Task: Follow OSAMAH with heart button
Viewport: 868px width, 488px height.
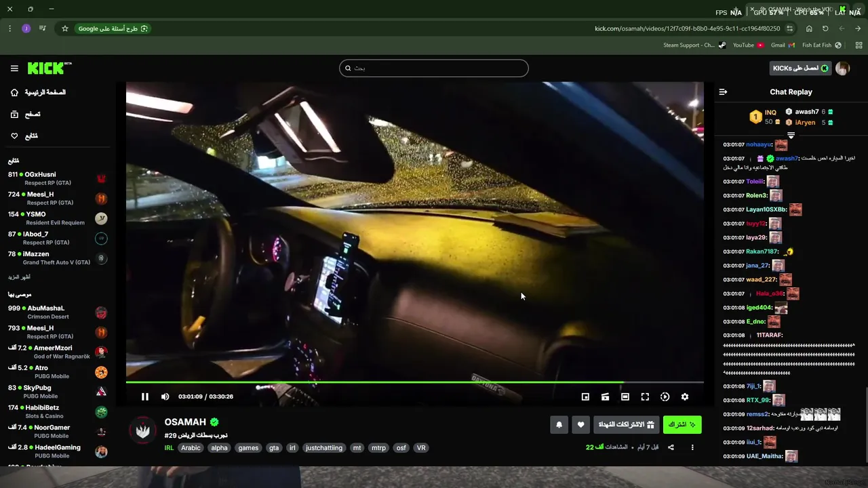Action: (580, 425)
